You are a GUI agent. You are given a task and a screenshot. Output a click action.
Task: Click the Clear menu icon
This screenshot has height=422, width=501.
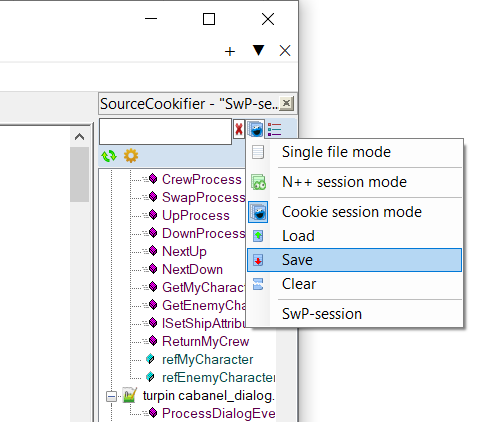[x=258, y=284]
